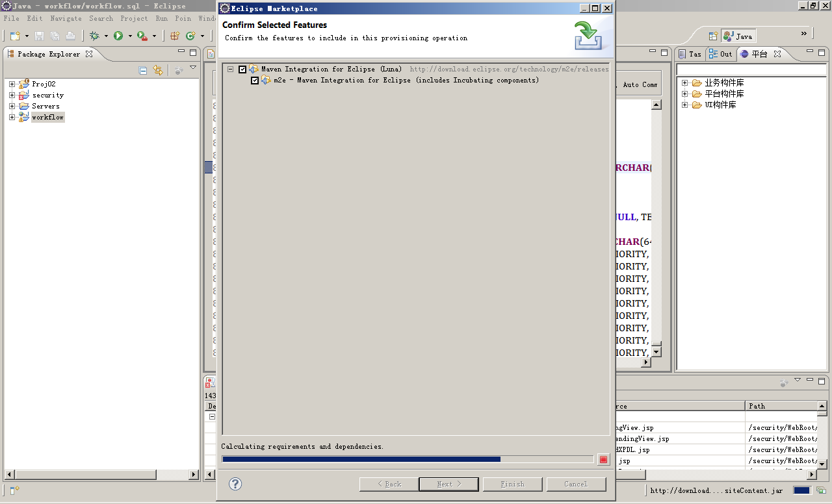Minimize the Package Explorer view

click(181, 52)
